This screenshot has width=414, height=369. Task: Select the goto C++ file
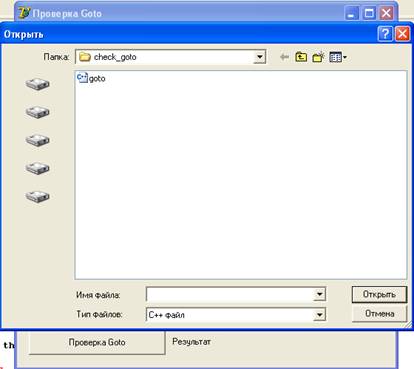(91, 78)
